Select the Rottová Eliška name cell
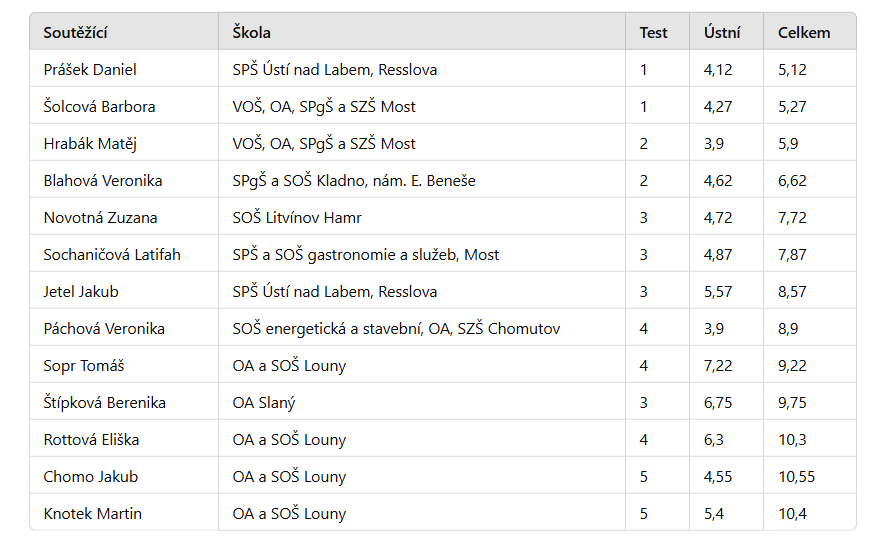This screenshot has height=548, width=882. coord(124,439)
